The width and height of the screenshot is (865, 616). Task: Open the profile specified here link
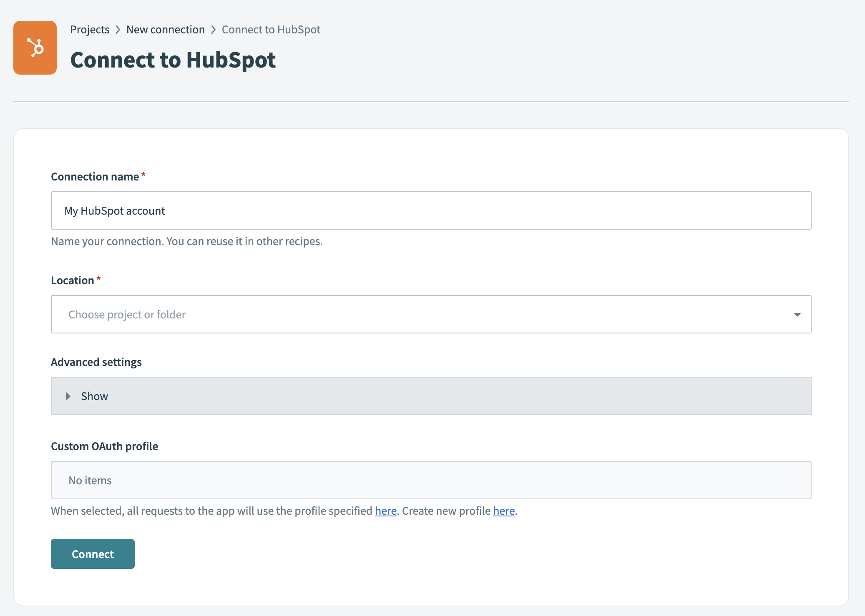(385, 511)
